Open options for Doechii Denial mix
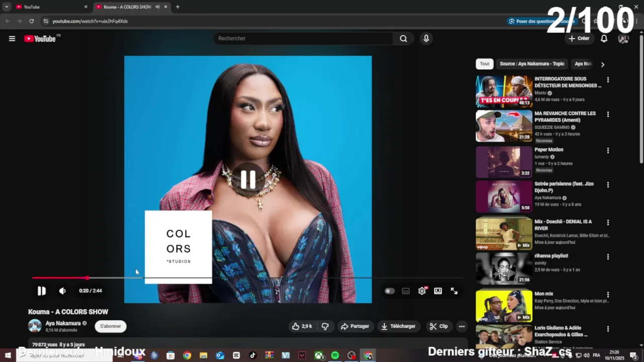Viewport: 644px width, 362px height. click(x=608, y=223)
